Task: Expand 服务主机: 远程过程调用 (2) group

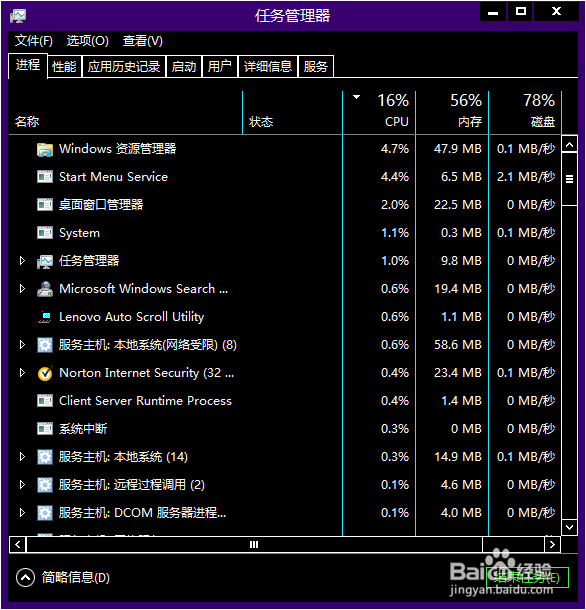Action: point(22,485)
